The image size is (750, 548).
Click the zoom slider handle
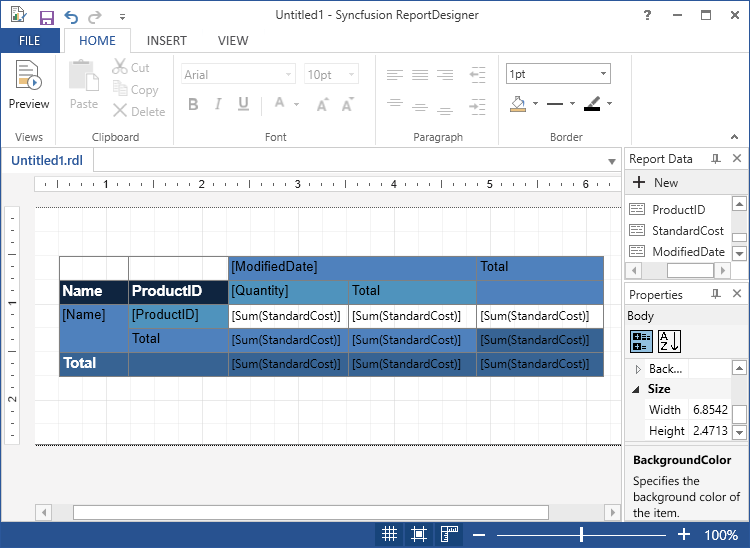[582, 535]
